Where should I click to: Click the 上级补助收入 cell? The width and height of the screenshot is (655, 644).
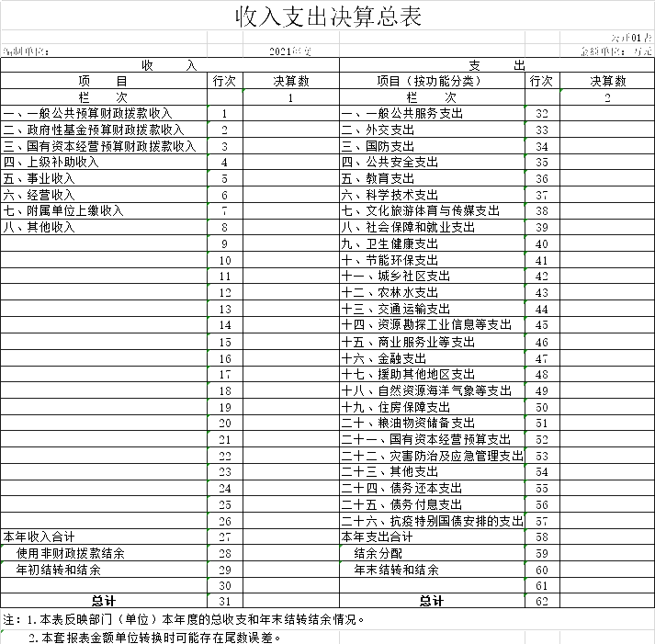point(51,163)
